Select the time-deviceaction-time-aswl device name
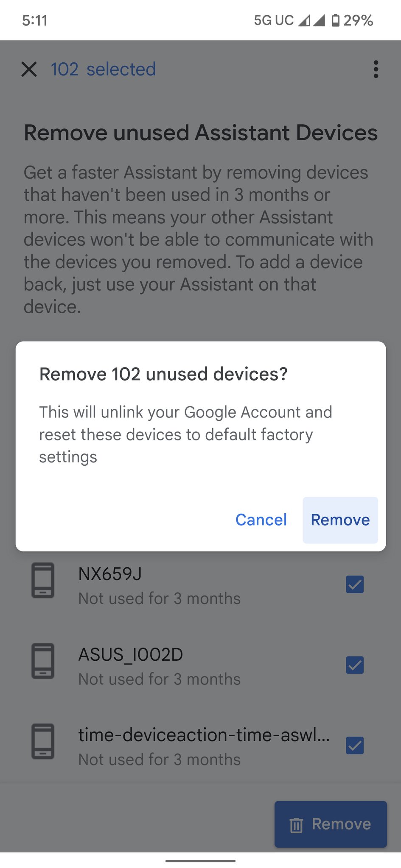 (x=204, y=735)
